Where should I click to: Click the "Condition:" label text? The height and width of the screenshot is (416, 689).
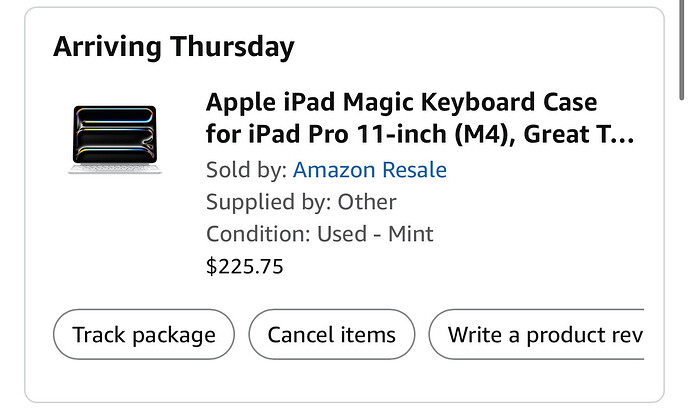point(249,234)
